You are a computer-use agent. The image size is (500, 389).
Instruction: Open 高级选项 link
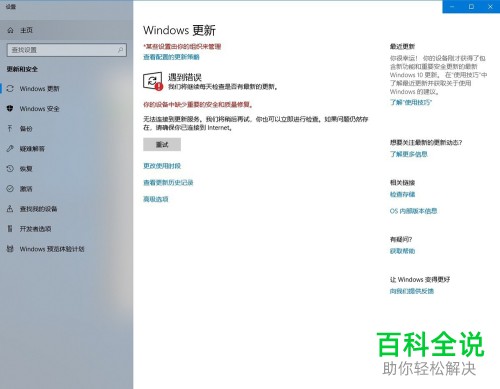tap(156, 199)
